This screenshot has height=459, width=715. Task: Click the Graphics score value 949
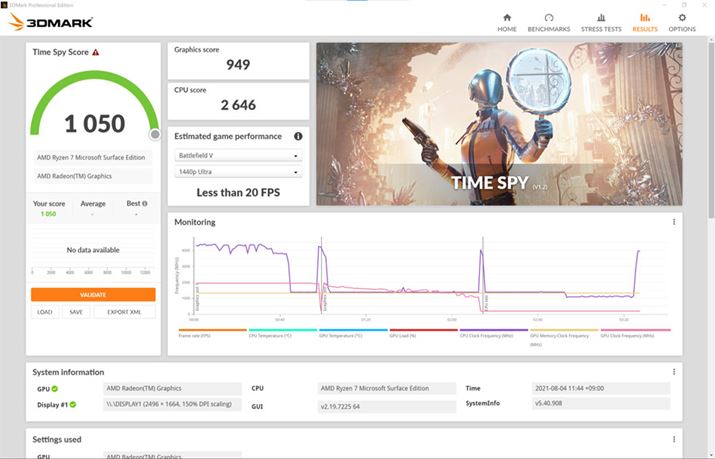coord(238,64)
